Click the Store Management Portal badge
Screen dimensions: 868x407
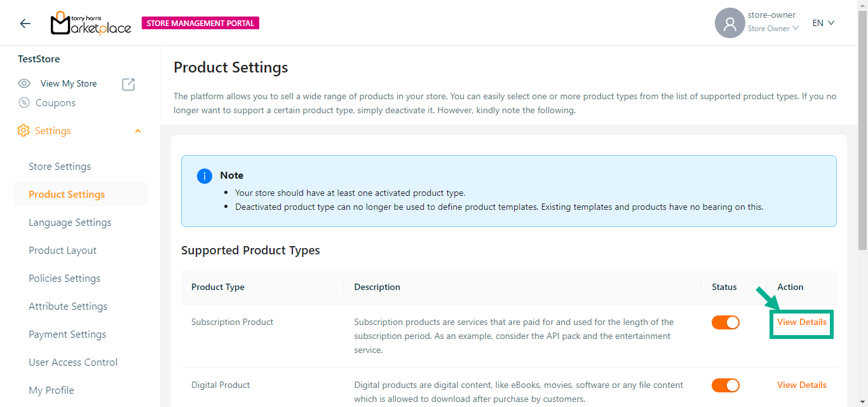[x=200, y=24]
